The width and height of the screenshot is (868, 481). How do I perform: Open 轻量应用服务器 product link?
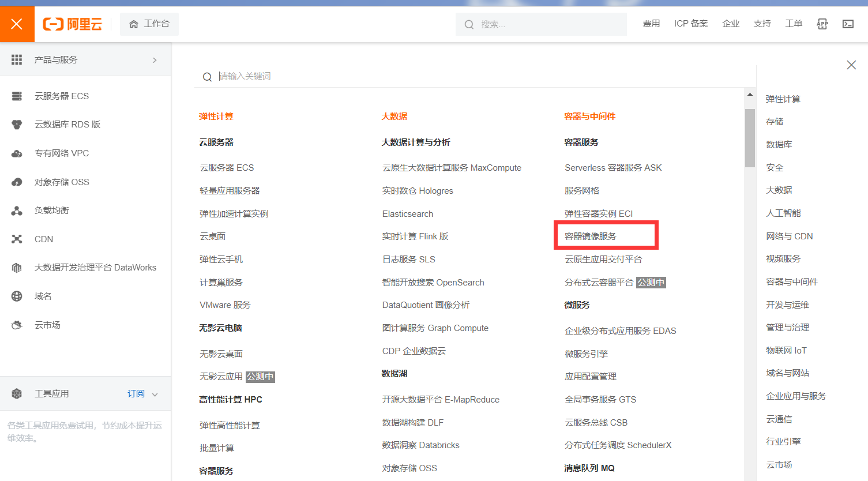point(230,191)
